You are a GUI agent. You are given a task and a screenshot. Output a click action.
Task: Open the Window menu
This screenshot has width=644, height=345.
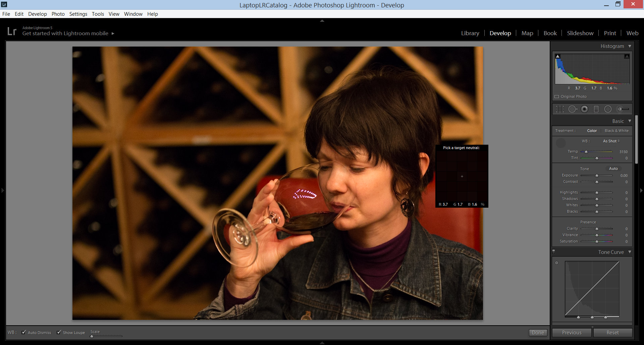click(133, 14)
